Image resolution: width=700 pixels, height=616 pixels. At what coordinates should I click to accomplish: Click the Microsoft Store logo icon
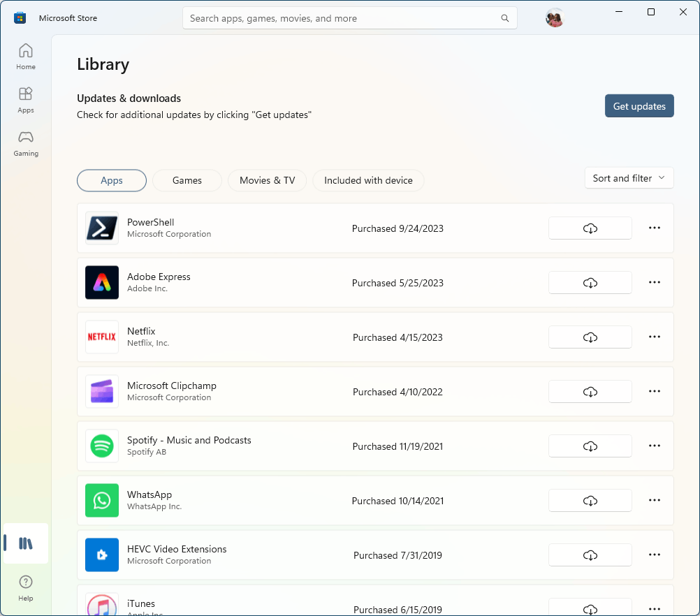(x=20, y=18)
